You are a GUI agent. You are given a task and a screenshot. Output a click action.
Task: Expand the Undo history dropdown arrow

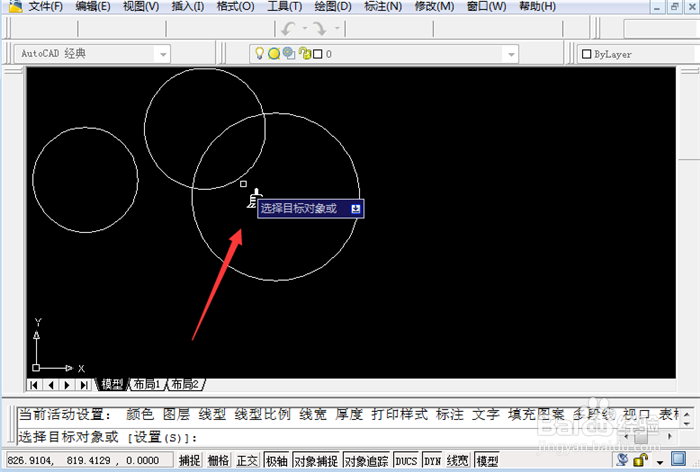tap(305, 28)
